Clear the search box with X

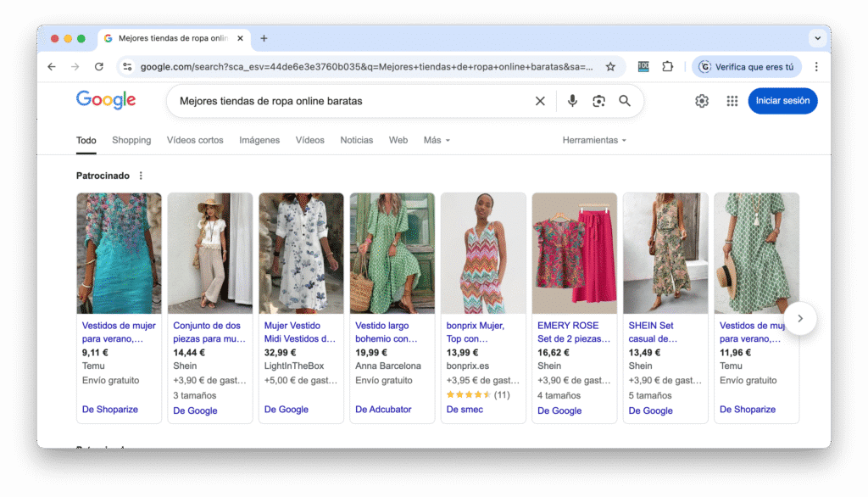point(540,101)
